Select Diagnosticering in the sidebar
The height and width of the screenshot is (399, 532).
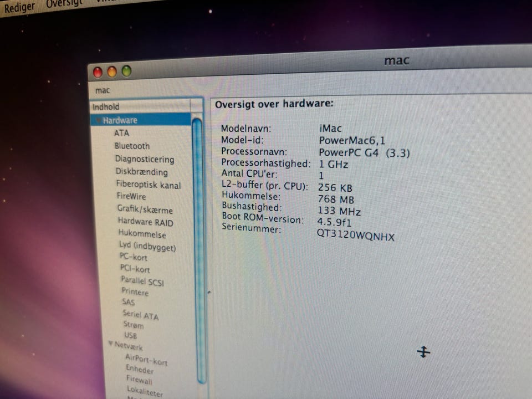[145, 159]
